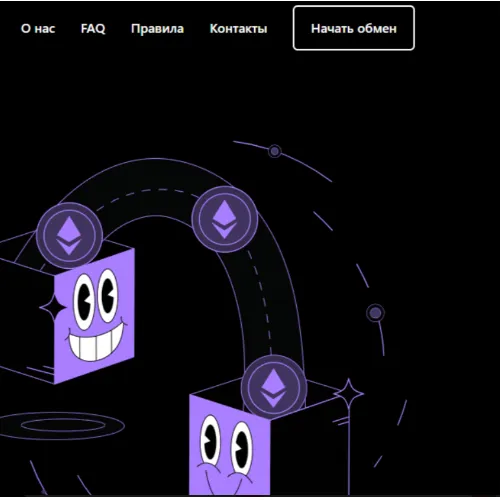The image size is (500, 500).
Task: Navigate to "Контакты"
Action: [238, 29]
